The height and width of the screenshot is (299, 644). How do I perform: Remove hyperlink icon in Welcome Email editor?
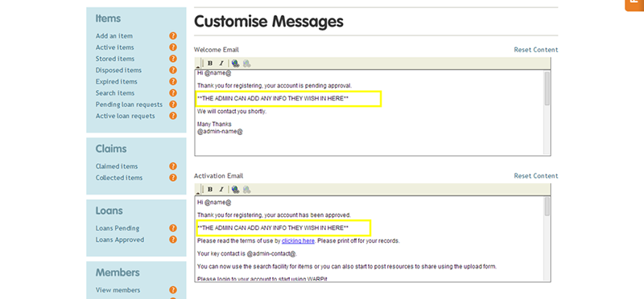[246, 63]
